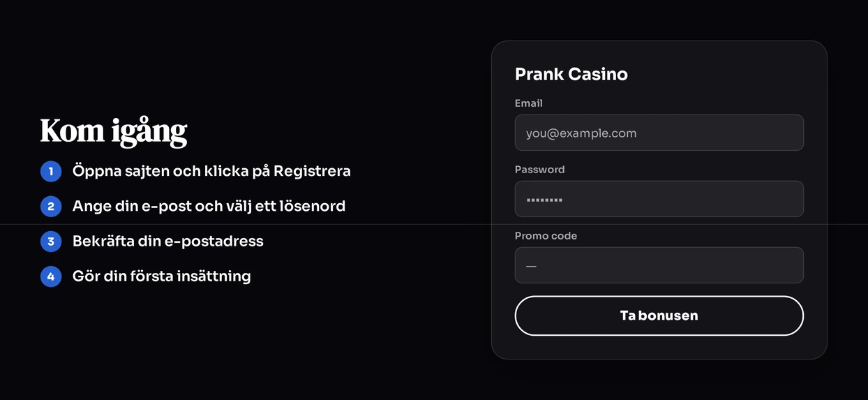Click the Password field label

coord(539,170)
